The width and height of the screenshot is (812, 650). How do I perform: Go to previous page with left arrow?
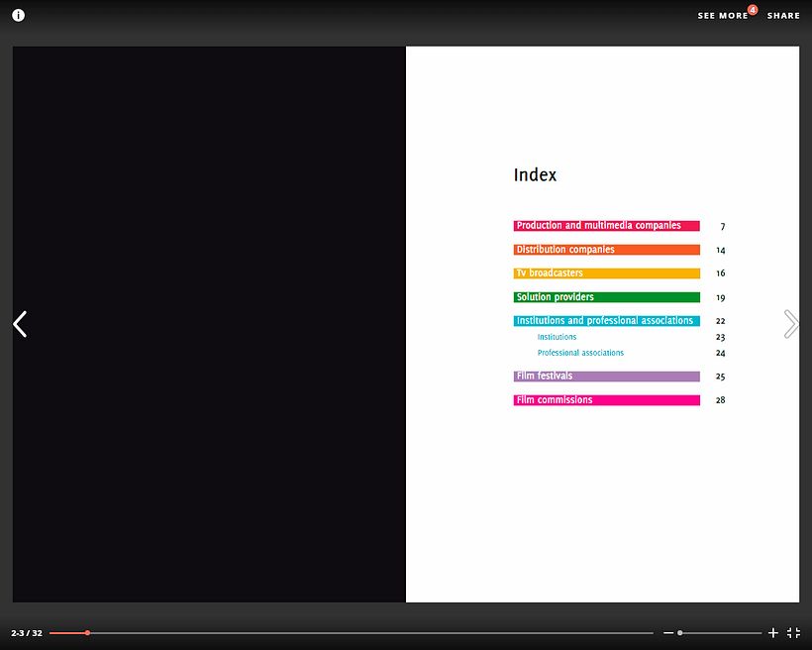pos(20,324)
